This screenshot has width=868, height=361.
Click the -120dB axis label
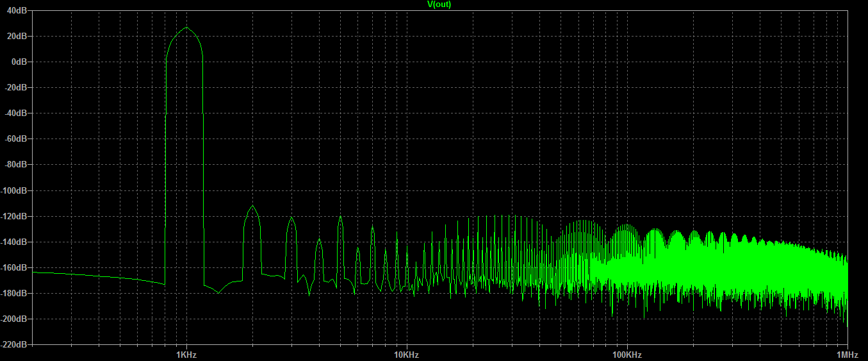click(14, 216)
